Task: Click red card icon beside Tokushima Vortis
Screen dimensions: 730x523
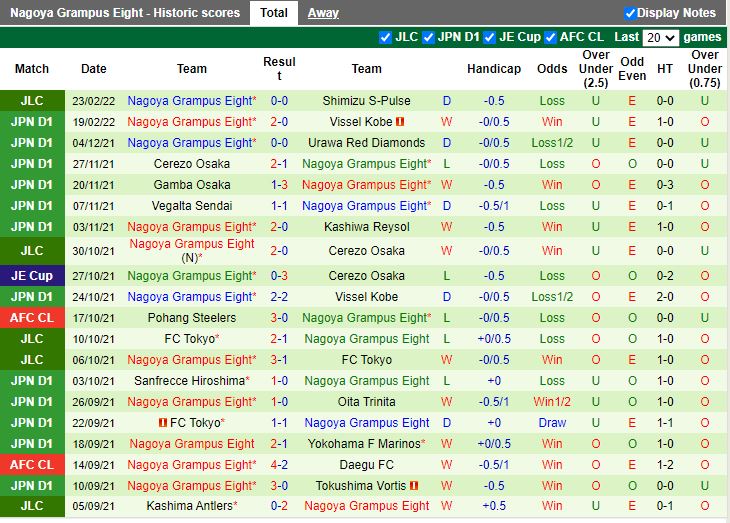Action: pos(413,486)
